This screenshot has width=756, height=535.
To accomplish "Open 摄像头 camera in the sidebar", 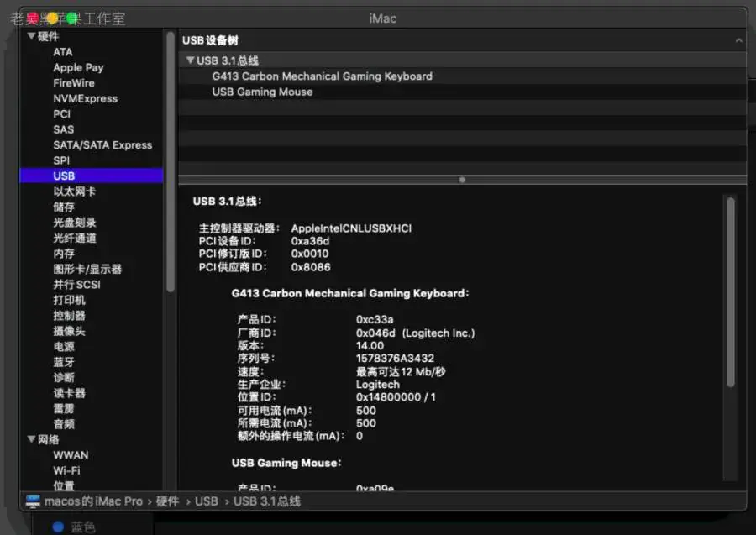I will coord(69,331).
